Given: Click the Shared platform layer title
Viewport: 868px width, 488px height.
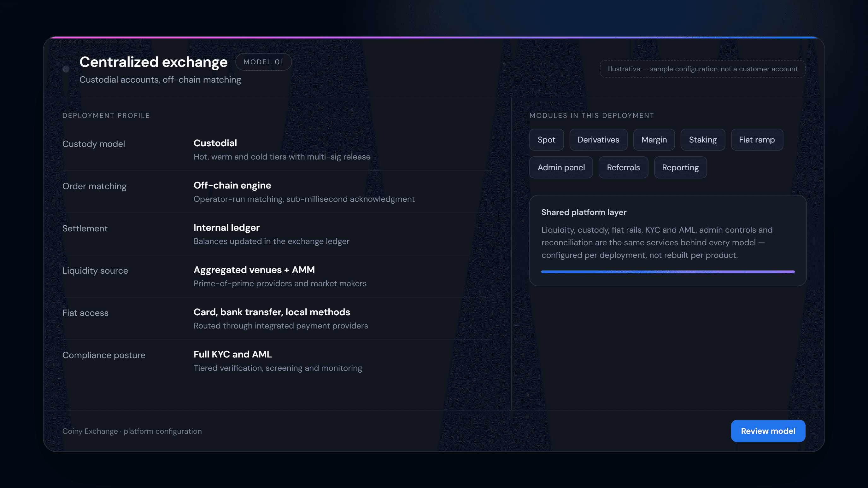Looking at the screenshot, I should coord(584,212).
